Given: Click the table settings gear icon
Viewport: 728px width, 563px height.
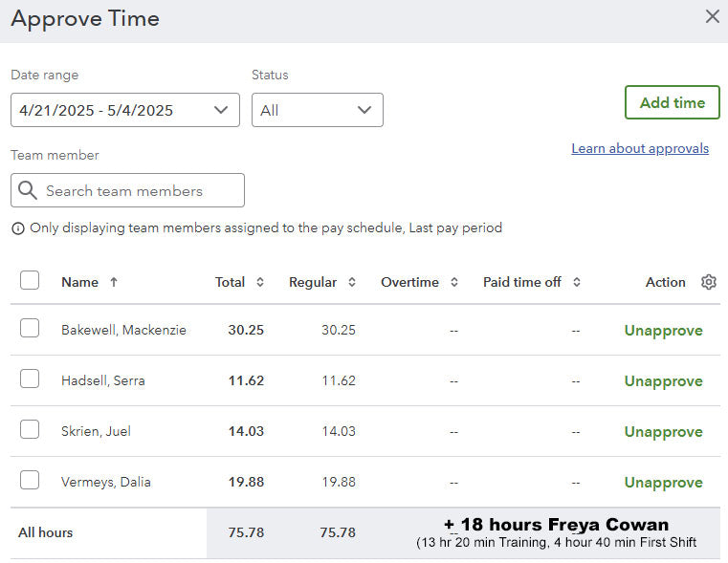Looking at the screenshot, I should [708, 282].
